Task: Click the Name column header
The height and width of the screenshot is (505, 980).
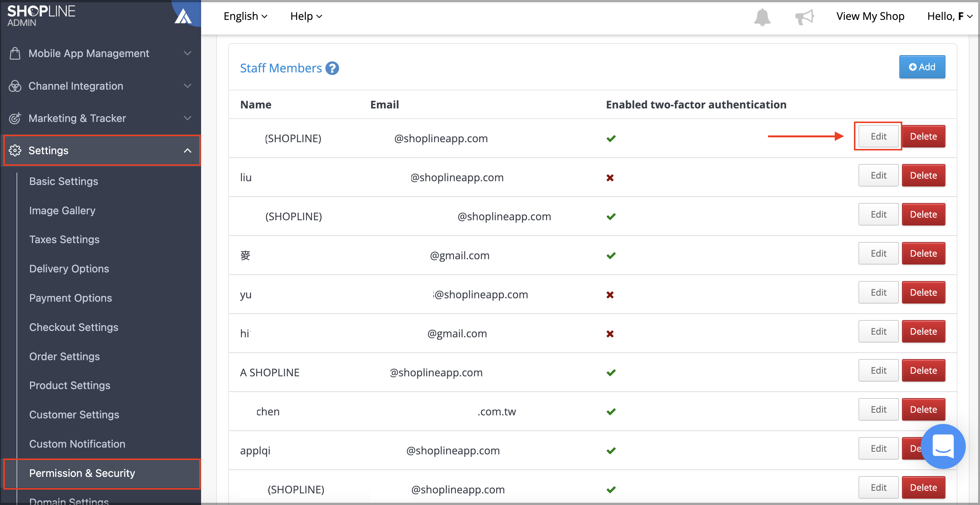Action: (x=256, y=105)
